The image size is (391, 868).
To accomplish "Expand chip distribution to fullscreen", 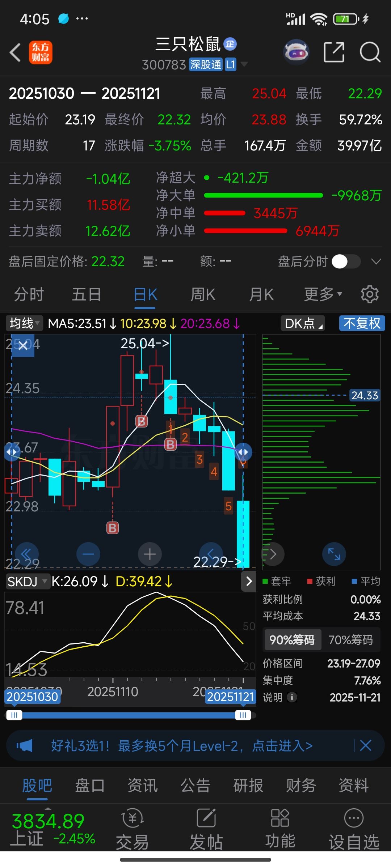I will click(334, 554).
